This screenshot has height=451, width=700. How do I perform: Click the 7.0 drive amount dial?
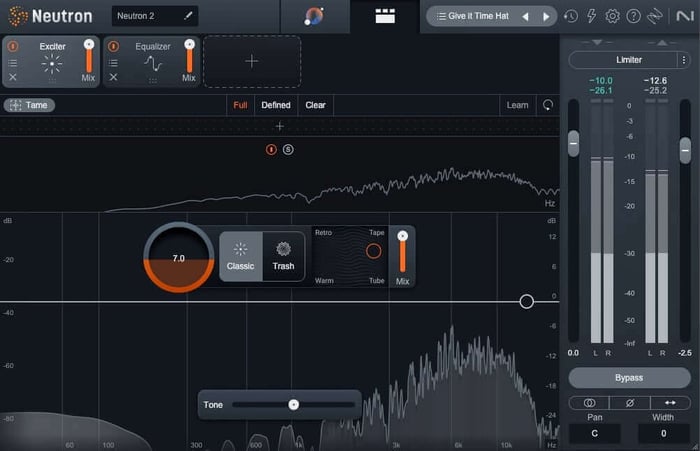(x=179, y=258)
